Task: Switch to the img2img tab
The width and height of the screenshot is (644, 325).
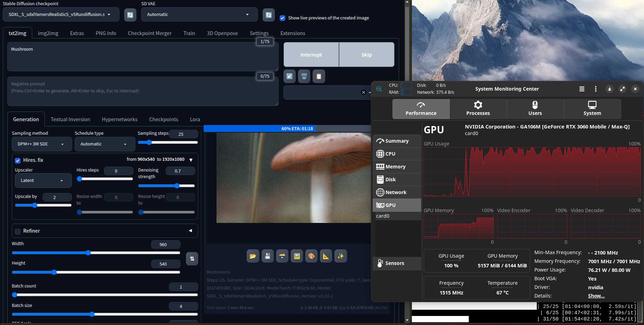Action: tap(48, 33)
